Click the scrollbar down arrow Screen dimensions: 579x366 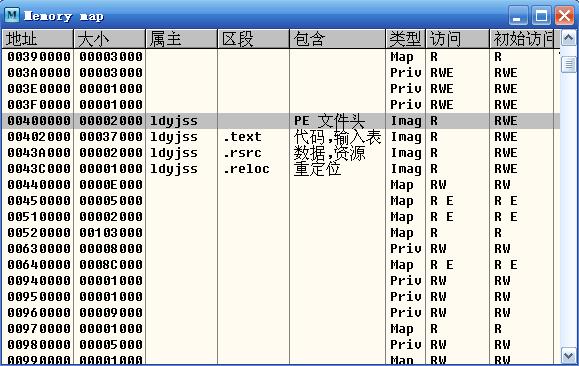[x=568, y=356]
